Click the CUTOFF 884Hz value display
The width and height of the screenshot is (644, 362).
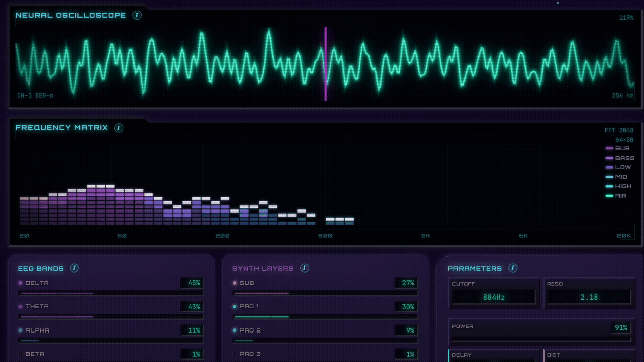493,297
